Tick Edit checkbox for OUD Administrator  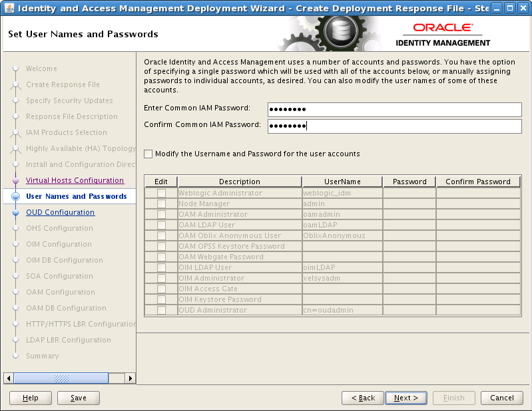coord(161,310)
